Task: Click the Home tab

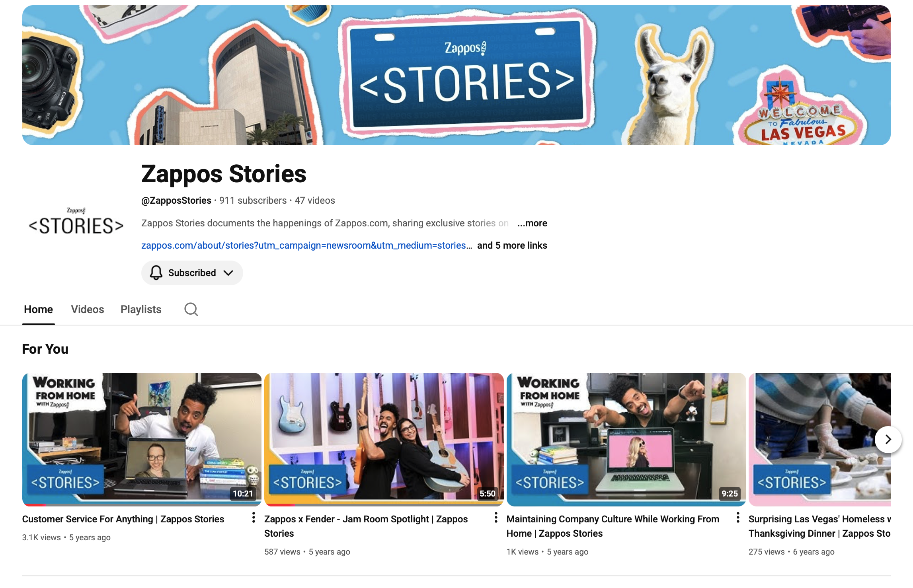Action: [38, 309]
